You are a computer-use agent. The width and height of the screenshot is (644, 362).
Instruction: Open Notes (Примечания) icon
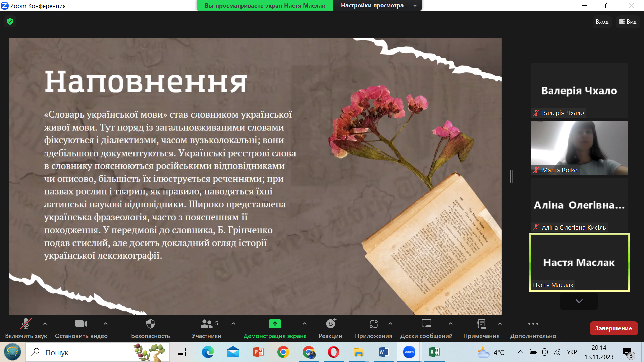[481, 324]
